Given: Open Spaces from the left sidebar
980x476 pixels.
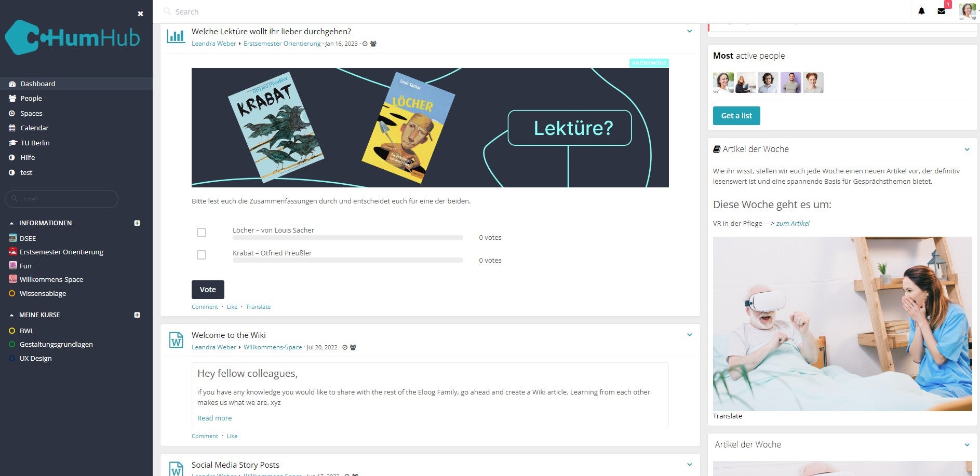Looking at the screenshot, I should pyautogui.click(x=31, y=113).
